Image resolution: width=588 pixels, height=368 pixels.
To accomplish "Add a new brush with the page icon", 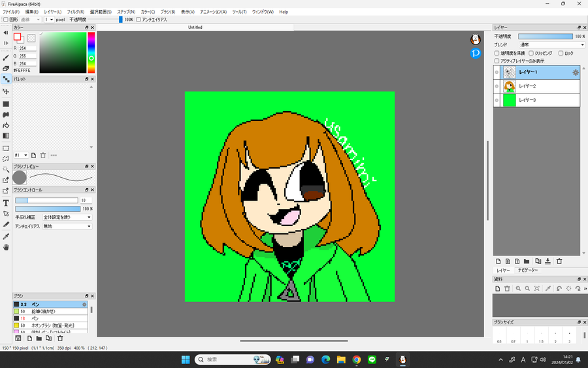I will pos(29,339).
